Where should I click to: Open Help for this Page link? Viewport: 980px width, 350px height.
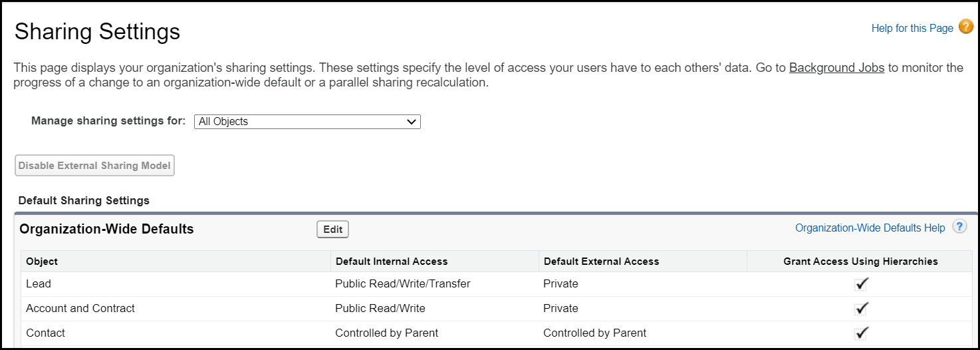912,28
